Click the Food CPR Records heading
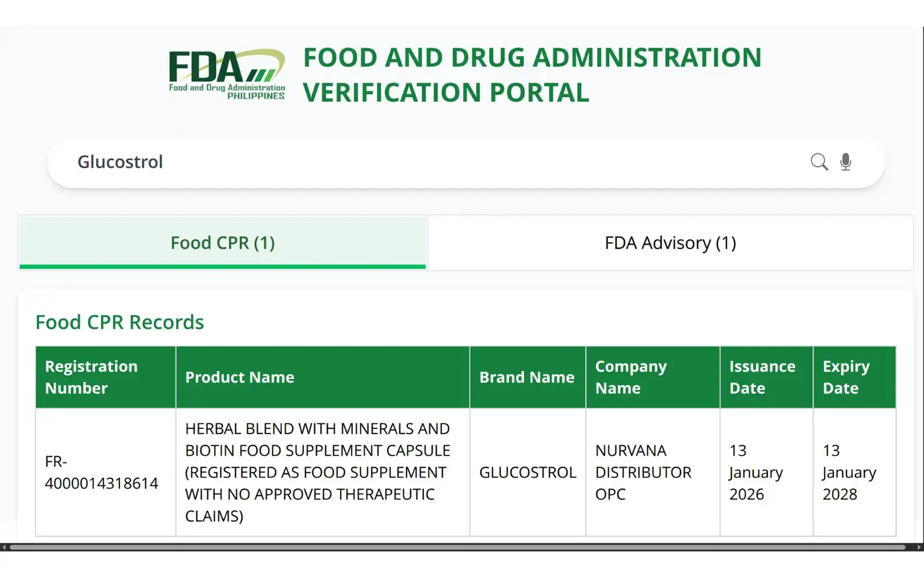 coord(120,322)
